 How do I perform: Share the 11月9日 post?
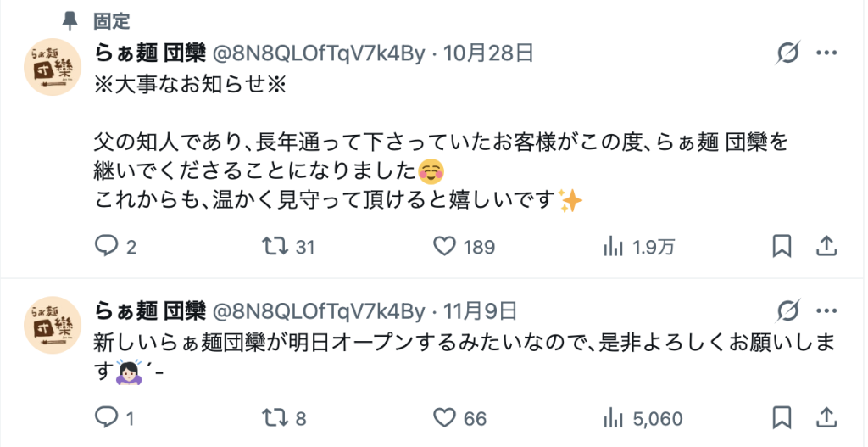pos(826,417)
